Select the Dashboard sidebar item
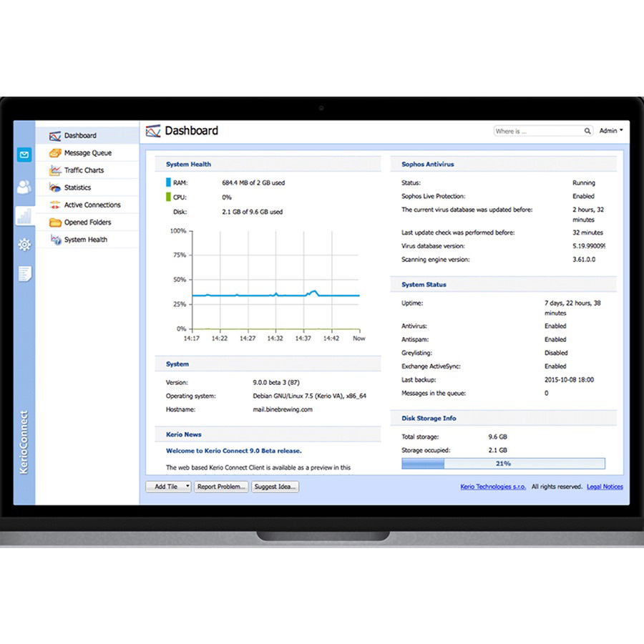The height and width of the screenshot is (644, 644). (x=79, y=135)
